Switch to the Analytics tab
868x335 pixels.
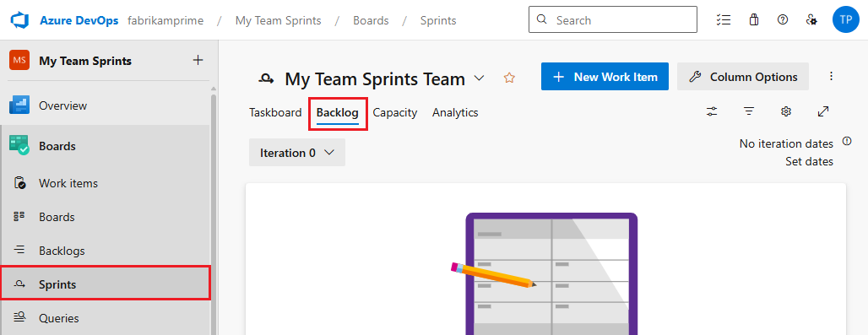pos(455,113)
